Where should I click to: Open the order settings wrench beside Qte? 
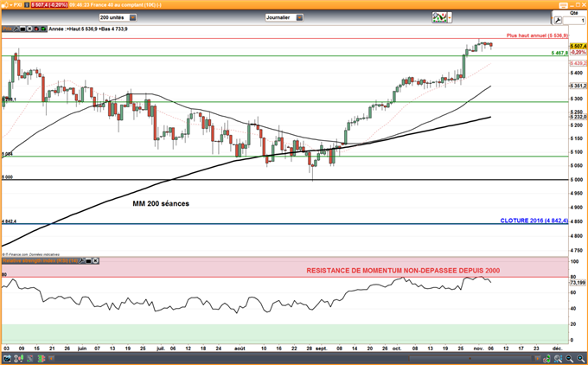point(558,20)
